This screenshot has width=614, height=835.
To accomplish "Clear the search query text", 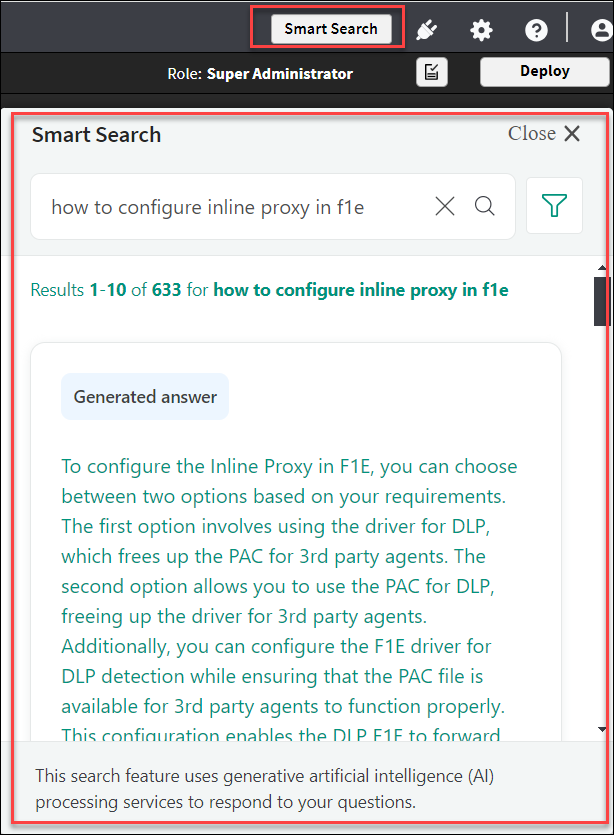I will click(x=445, y=206).
